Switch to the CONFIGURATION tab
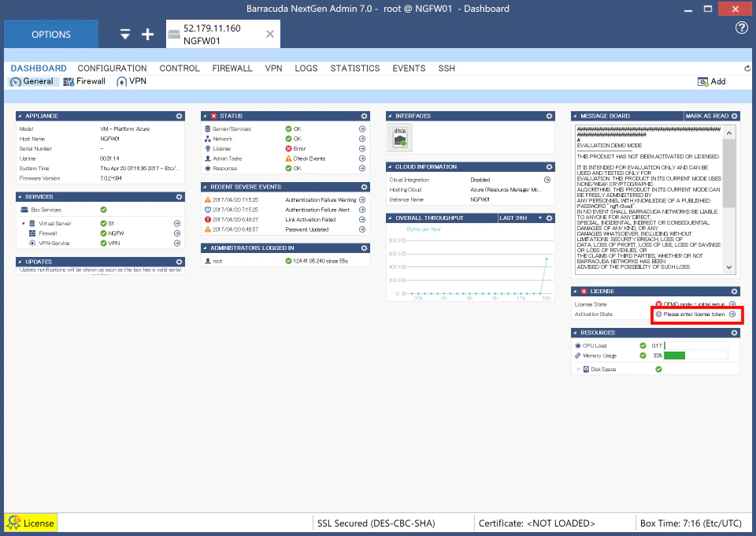 [x=113, y=69]
